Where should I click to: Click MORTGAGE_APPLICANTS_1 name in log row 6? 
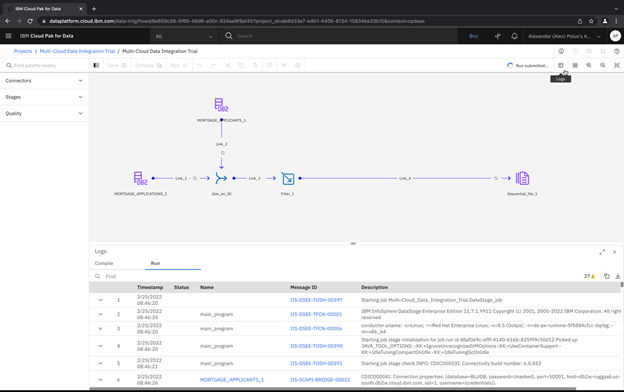pyautogui.click(x=232, y=380)
